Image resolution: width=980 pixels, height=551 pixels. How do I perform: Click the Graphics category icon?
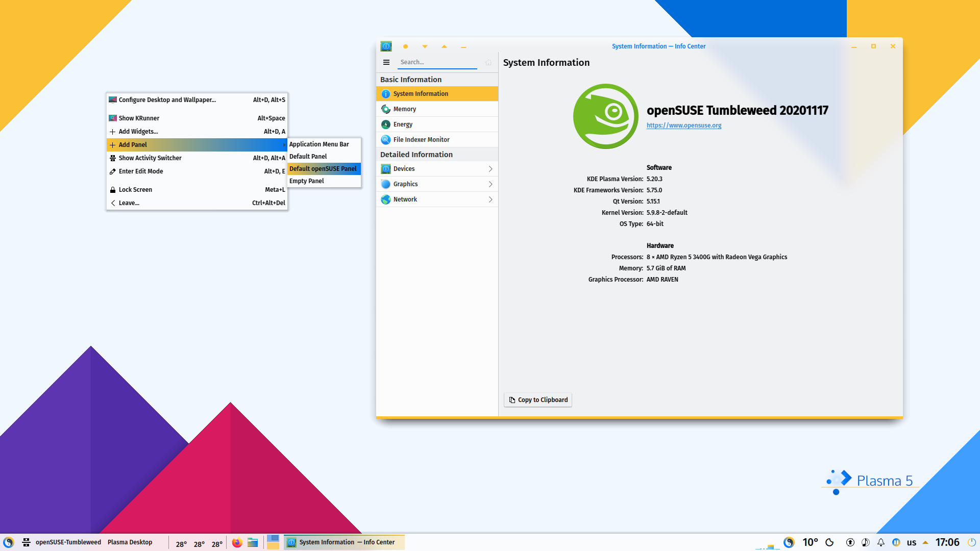point(386,184)
